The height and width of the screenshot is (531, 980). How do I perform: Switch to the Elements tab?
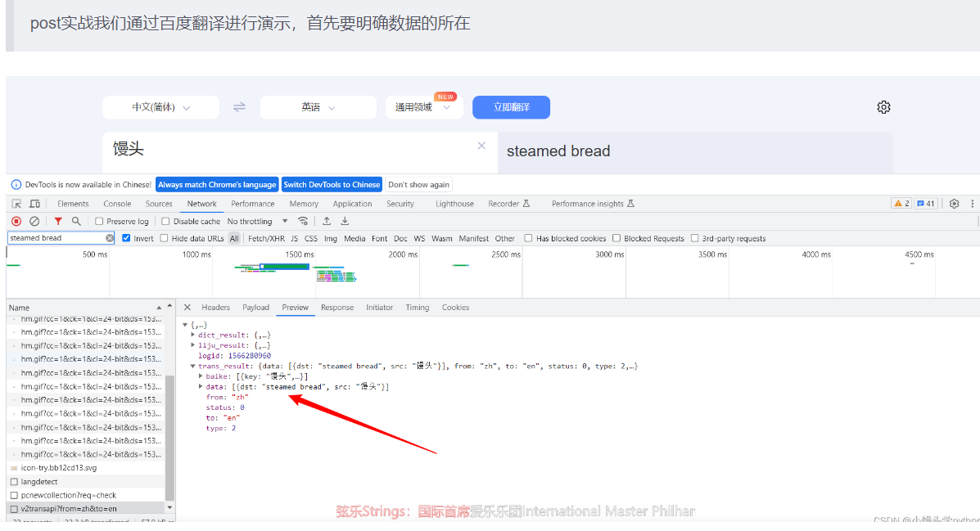[73, 204]
